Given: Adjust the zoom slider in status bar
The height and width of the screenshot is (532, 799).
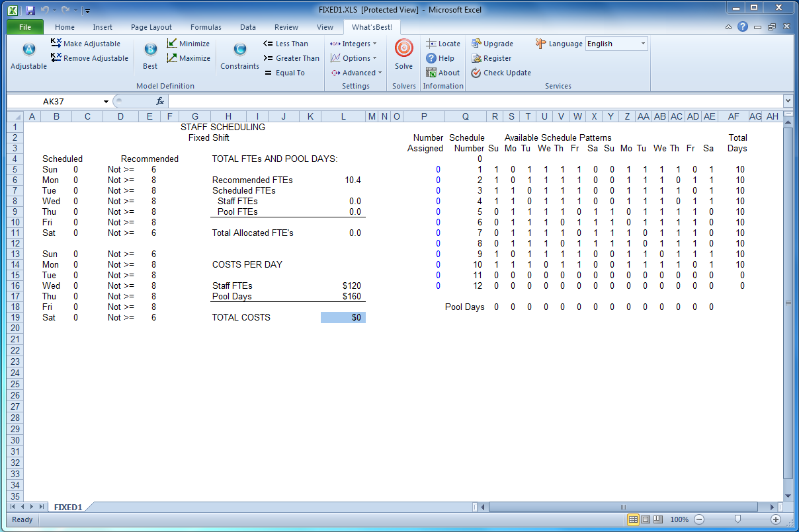Looking at the screenshot, I should tap(737, 519).
